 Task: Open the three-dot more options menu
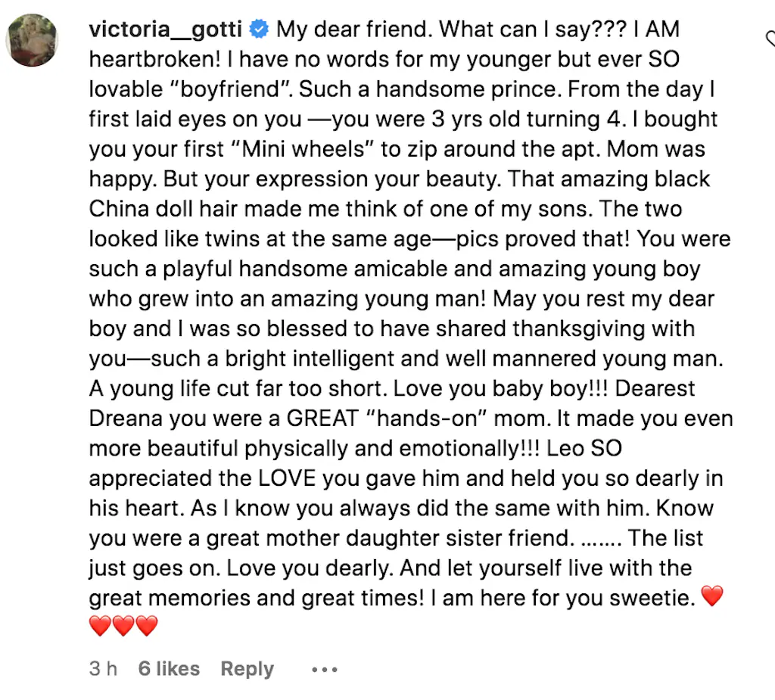tap(324, 669)
